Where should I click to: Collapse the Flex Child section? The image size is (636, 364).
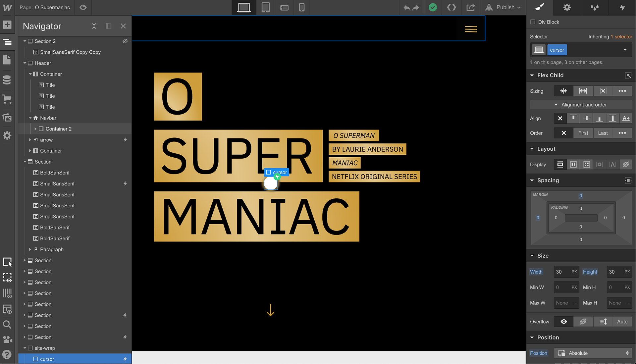[x=532, y=76]
